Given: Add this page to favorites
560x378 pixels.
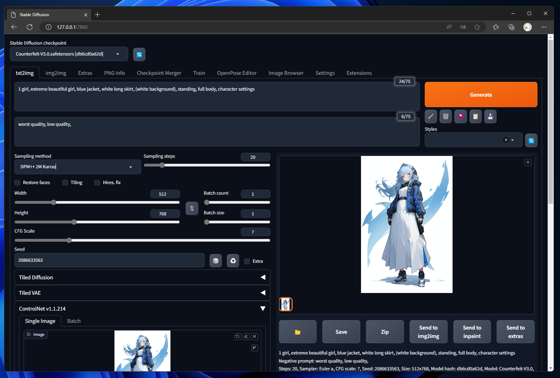Looking at the screenshot, I should pos(477,27).
